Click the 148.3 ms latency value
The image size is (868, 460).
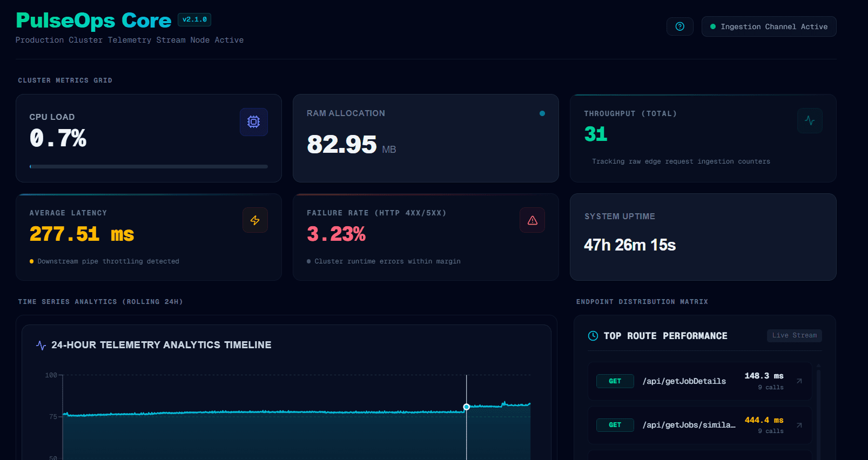764,376
